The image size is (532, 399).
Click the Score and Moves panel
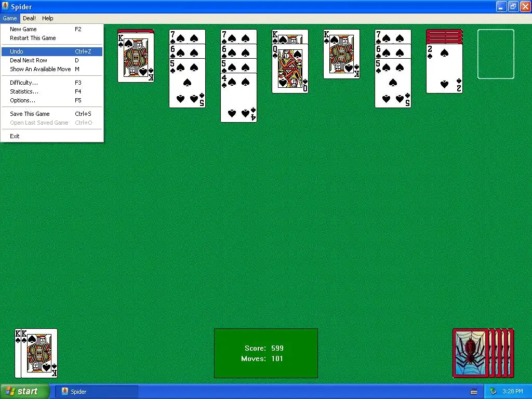[x=266, y=353]
